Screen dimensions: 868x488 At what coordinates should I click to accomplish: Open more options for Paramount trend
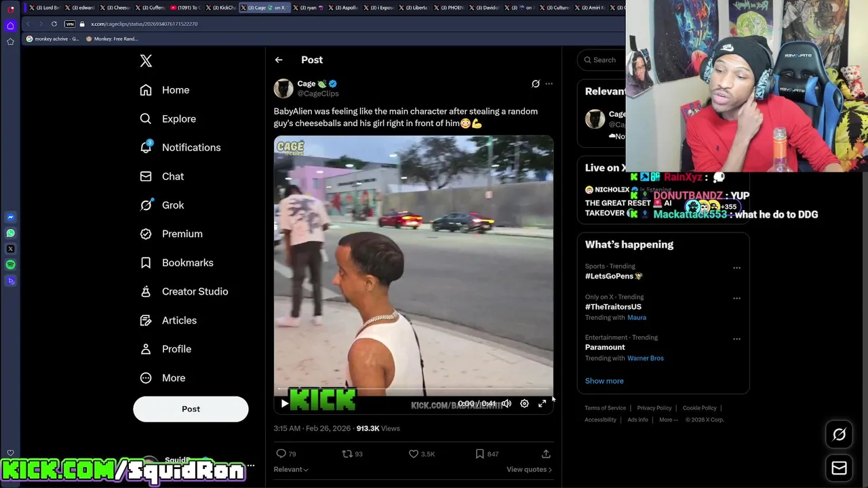pyautogui.click(x=736, y=339)
